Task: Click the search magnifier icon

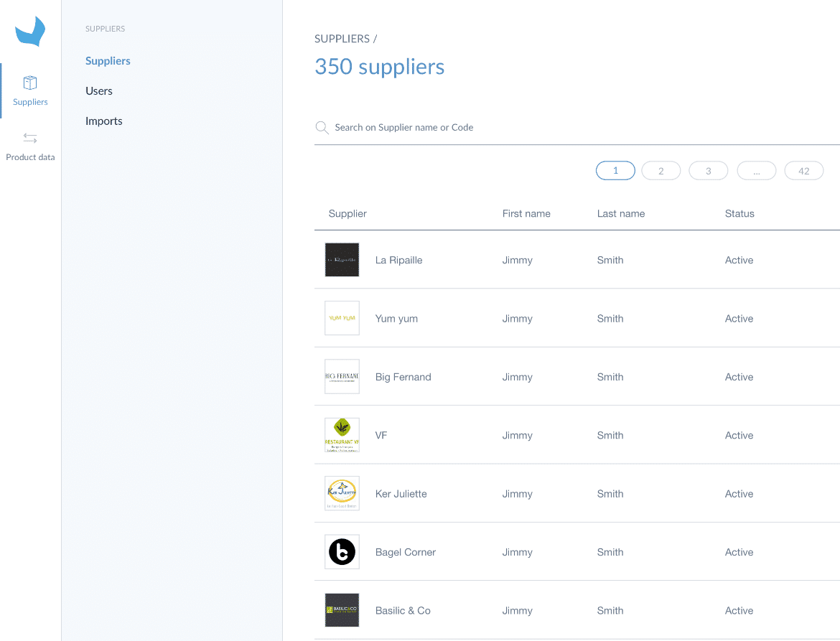Action: (x=322, y=128)
